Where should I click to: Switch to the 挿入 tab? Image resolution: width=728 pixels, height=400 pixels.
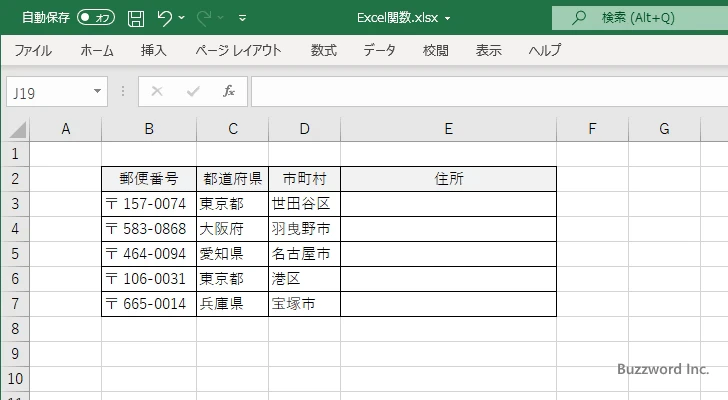point(154,50)
